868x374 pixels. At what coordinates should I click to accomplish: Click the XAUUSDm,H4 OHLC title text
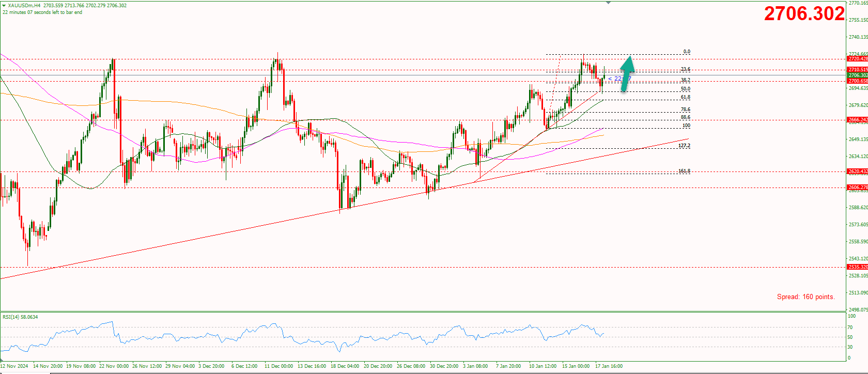pyautogui.click(x=67, y=5)
